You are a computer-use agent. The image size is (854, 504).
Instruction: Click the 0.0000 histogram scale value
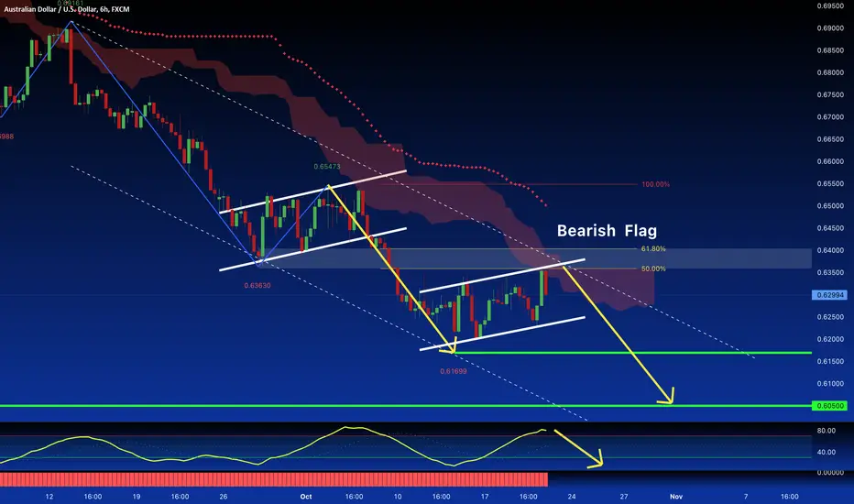point(830,473)
